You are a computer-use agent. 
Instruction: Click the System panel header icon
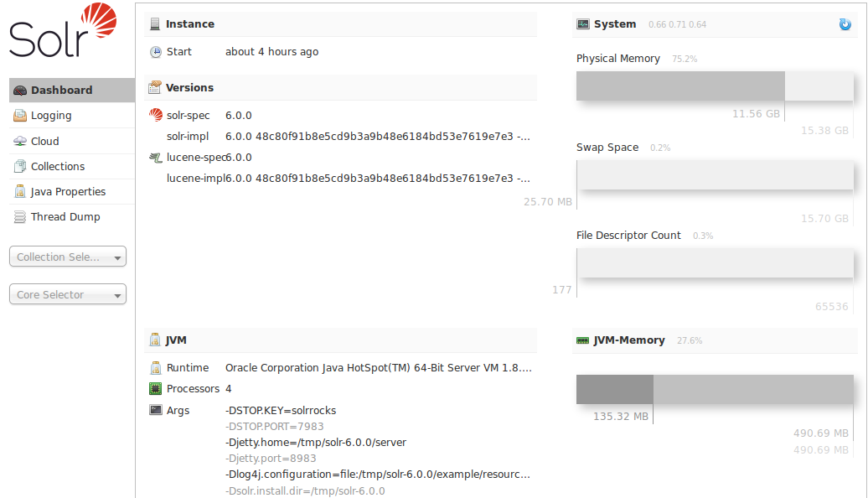(582, 24)
